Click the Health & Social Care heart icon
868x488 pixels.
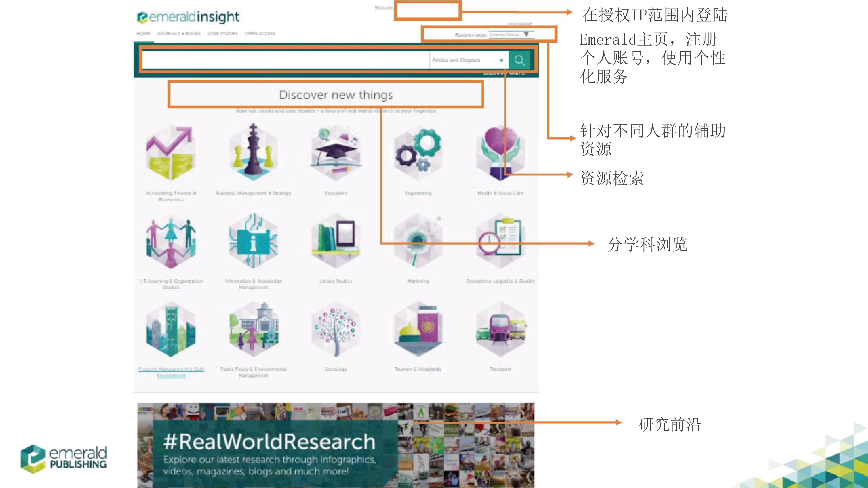pos(500,152)
